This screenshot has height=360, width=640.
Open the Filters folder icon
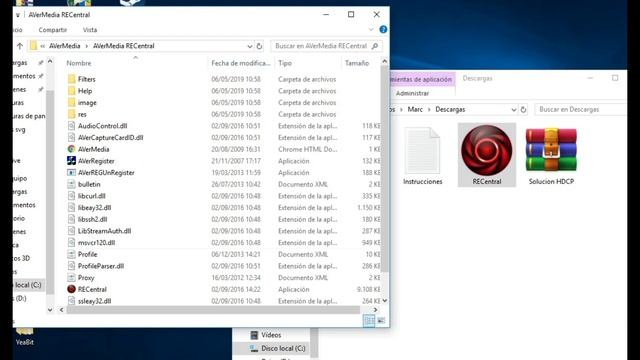point(71,79)
